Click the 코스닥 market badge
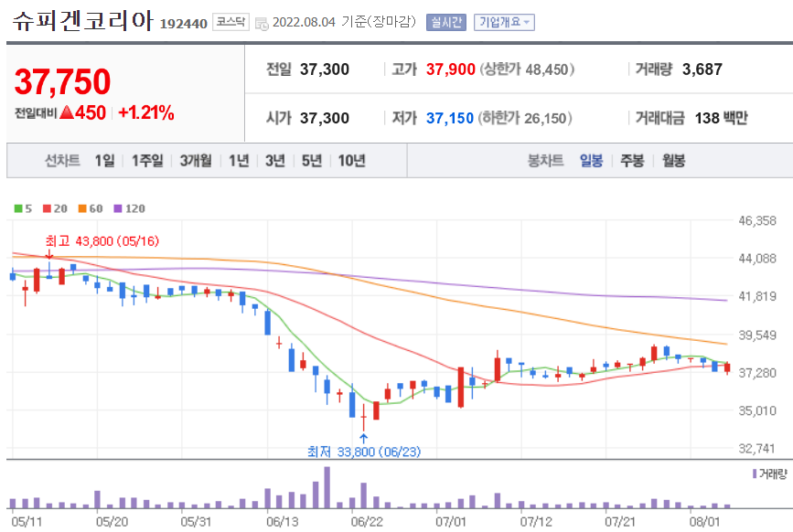The height and width of the screenshot is (532, 793). pos(230,22)
